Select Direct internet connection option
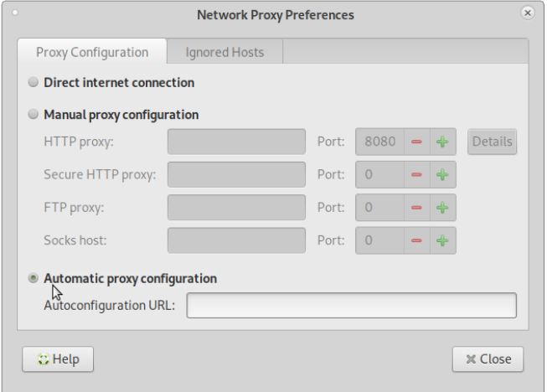The image size is (547, 392). coord(34,82)
